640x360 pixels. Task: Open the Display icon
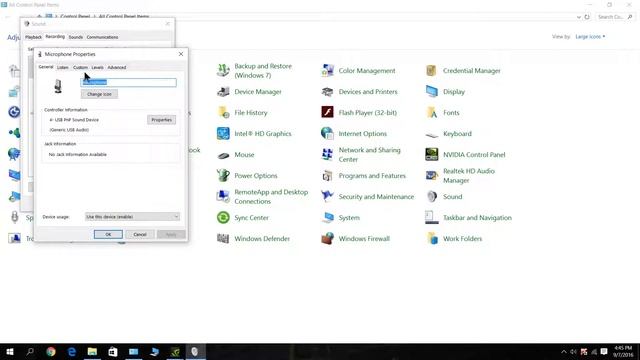(x=432, y=91)
